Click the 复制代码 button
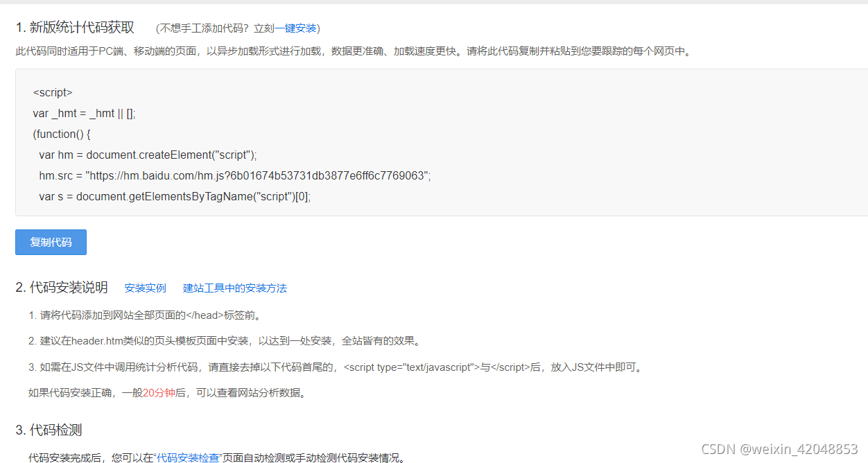 [x=51, y=243]
